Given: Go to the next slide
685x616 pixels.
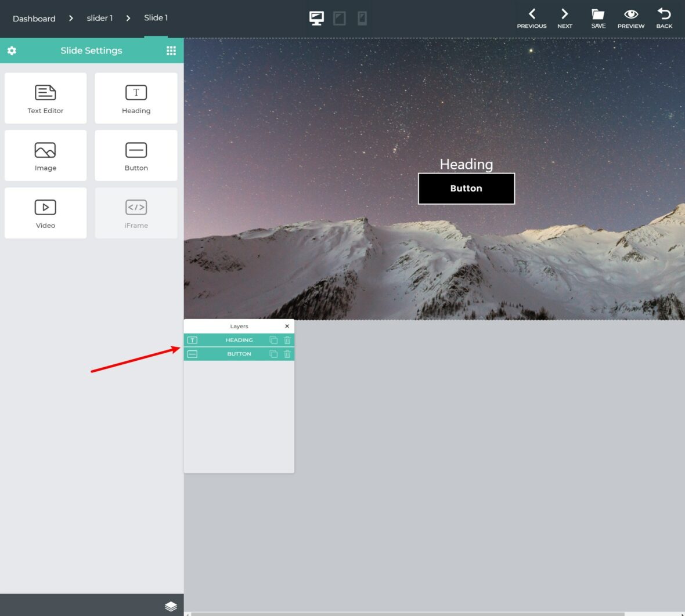Looking at the screenshot, I should 564,19.
